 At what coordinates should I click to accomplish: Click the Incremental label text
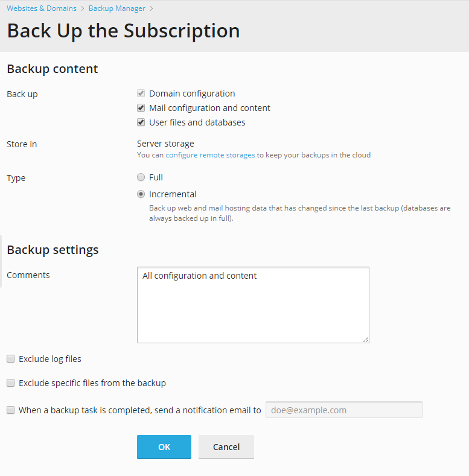click(x=173, y=194)
